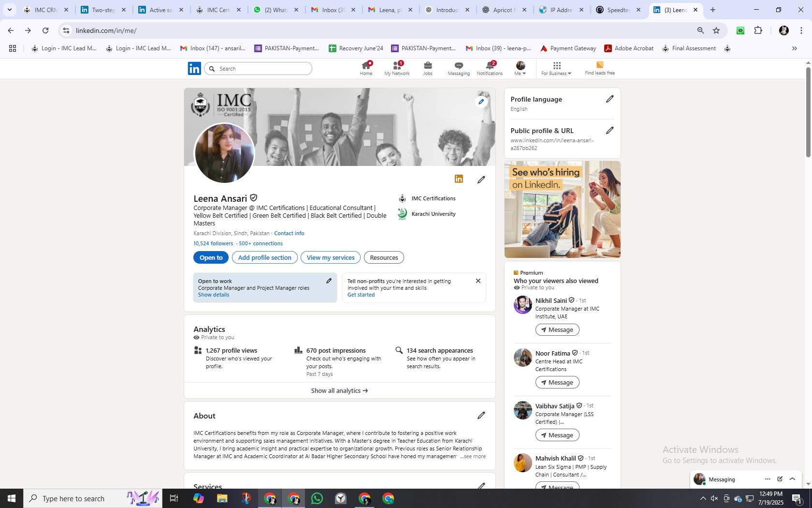Image resolution: width=812 pixels, height=508 pixels.
Task: Edit the profile intro pencil icon
Action: click(481, 179)
